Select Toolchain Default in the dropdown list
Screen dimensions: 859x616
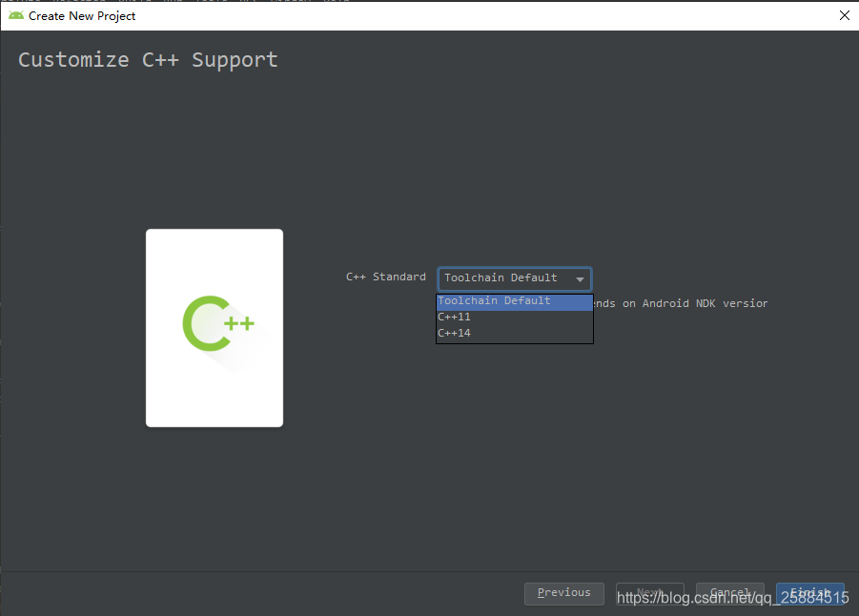[x=515, y=302]
